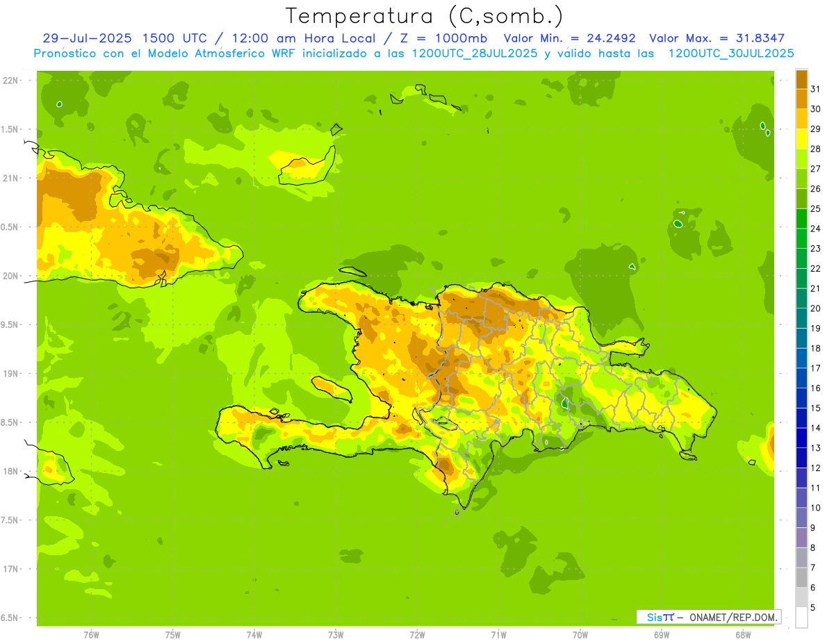
Task: Pick the yellow swatch between 28 and 29
Action: coord(801,139)
